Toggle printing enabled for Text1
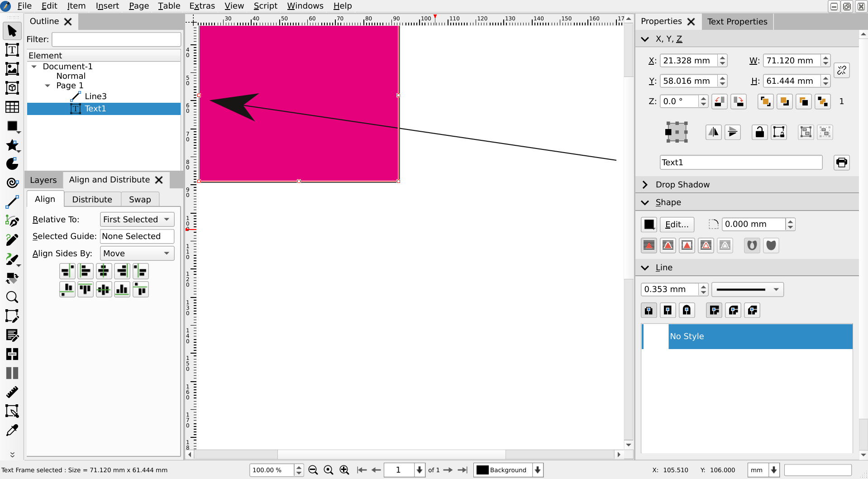The height and width of the screenshot is (479, 868). 841,163
